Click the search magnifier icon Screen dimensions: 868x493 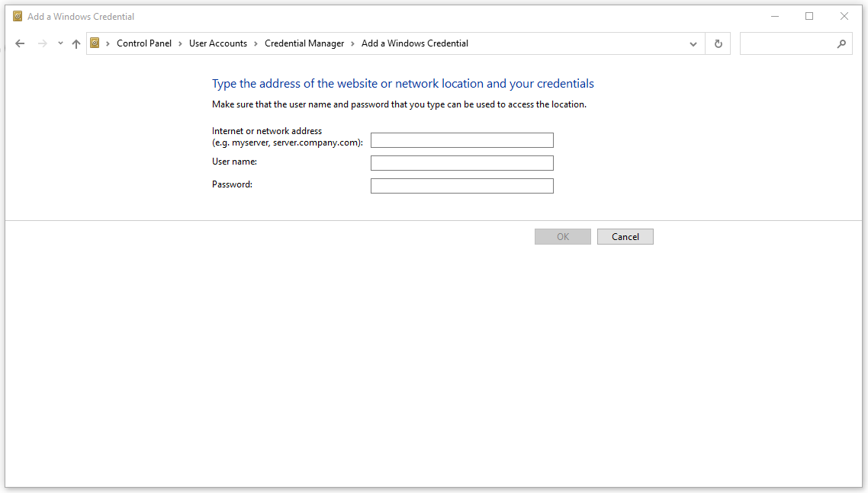(841, 43)
